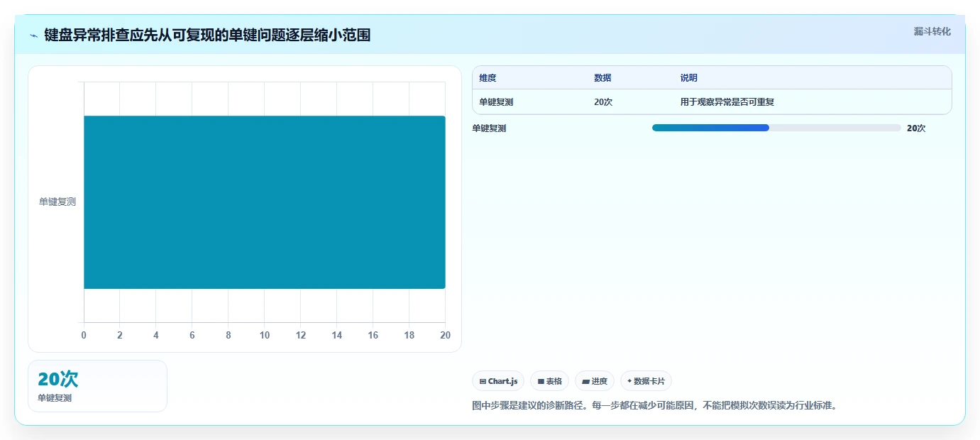Click the teal 单键复测 chart bar
This screenshot has width=980, height=440.
pyautogui.click(x=265, y=202)
